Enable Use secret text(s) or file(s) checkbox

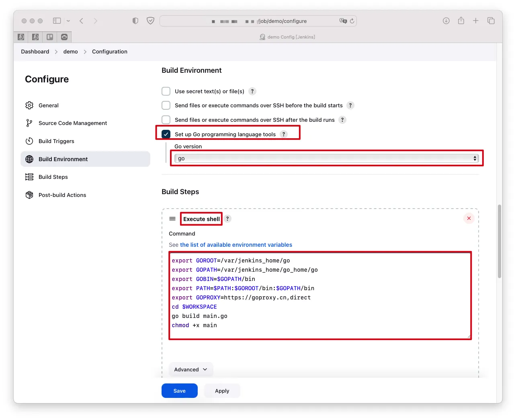pos(166,91)
